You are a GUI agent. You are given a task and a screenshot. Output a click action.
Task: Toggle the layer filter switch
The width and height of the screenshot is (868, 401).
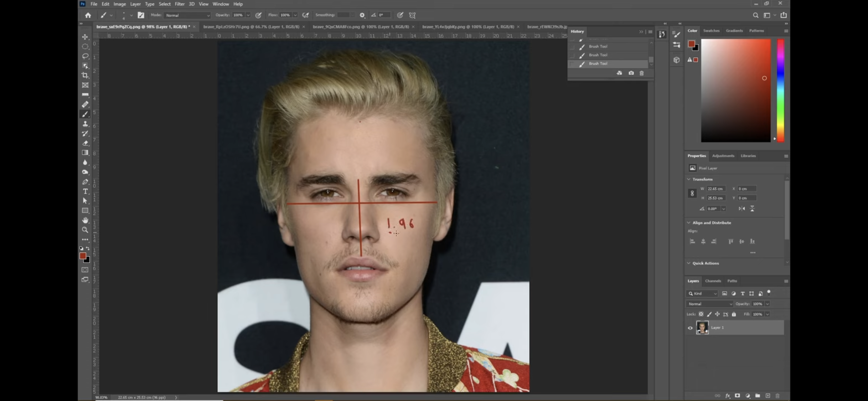point(769,293)
